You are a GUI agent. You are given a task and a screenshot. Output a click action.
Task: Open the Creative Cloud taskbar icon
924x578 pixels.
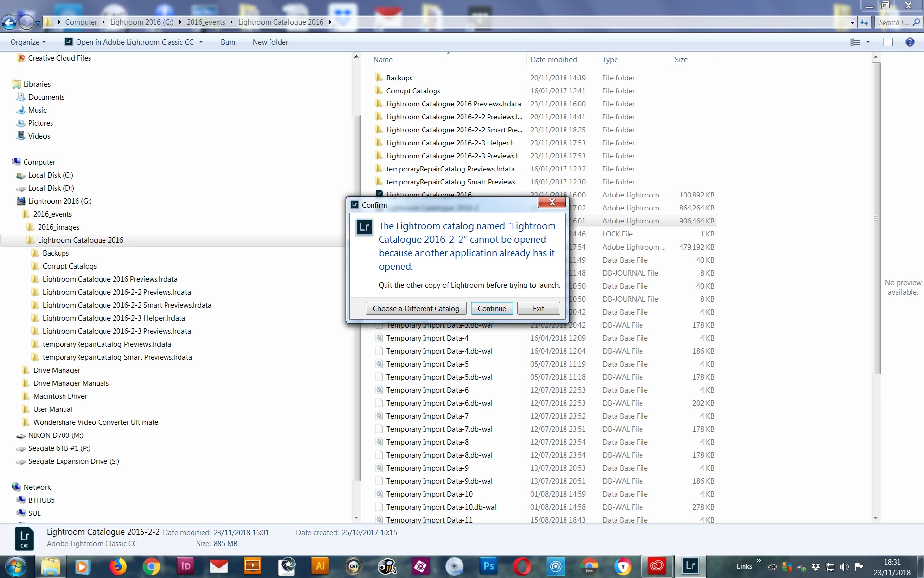(656, 566)
